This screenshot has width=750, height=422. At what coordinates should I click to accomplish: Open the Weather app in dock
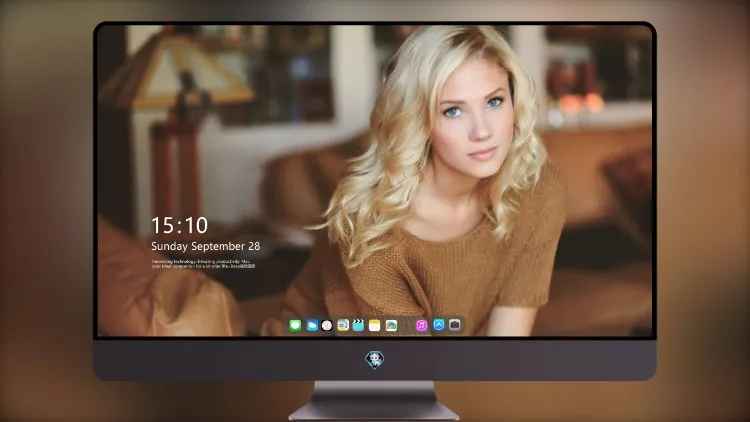[312, 325]
